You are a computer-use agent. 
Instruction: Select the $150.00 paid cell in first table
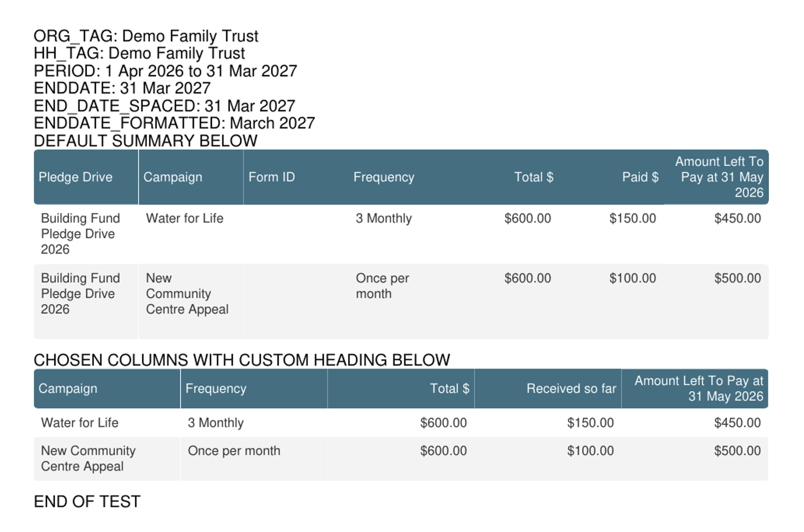(632, 218)
